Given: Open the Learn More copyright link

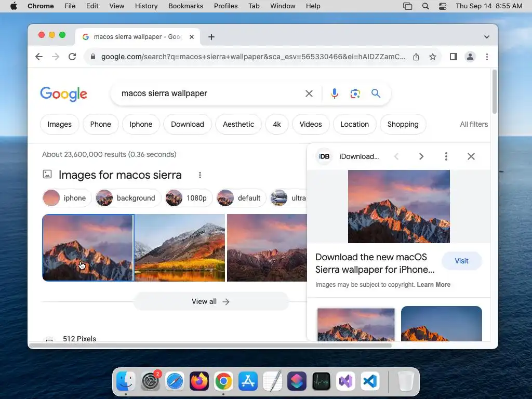Looking at the screenshot, I should tap(433, 285).
